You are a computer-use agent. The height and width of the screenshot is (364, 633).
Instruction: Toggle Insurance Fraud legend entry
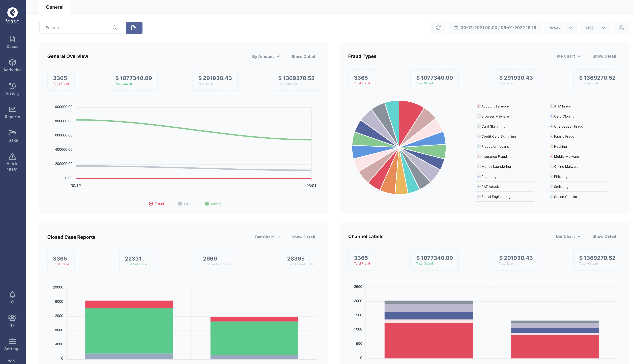(492, 157)
